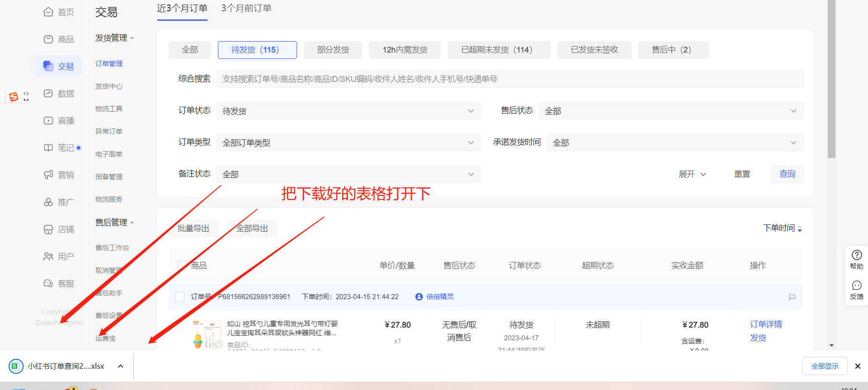This screenshot has width=868, height=390.
Task: Click the flag remark icon on order row
Action: coord(792,297)
